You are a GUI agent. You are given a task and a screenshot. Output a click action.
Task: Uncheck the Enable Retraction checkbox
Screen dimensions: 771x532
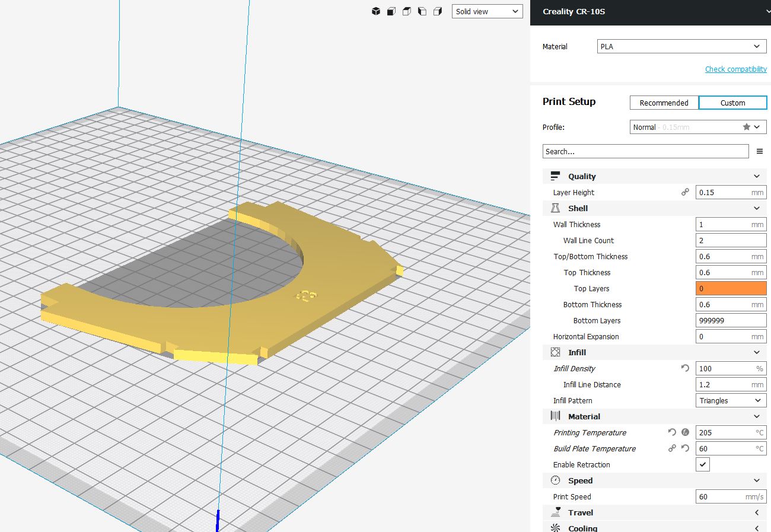click(x=703, y=464)
